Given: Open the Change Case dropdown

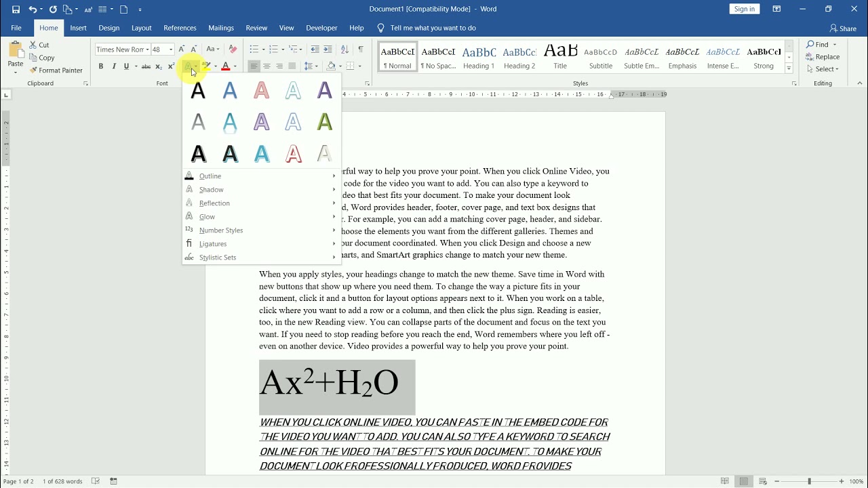Looking at the screenshot, I should [213, 49].
